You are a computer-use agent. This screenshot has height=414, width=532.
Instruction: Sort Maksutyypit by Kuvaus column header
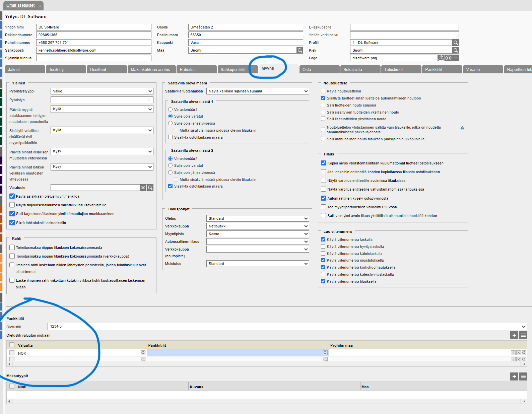coord(274,387)
